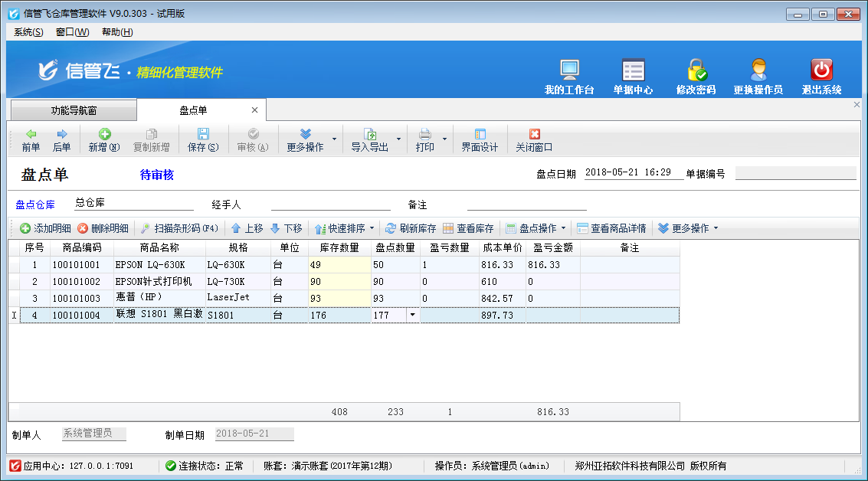Create a new record with 新增

pos(104,140)
